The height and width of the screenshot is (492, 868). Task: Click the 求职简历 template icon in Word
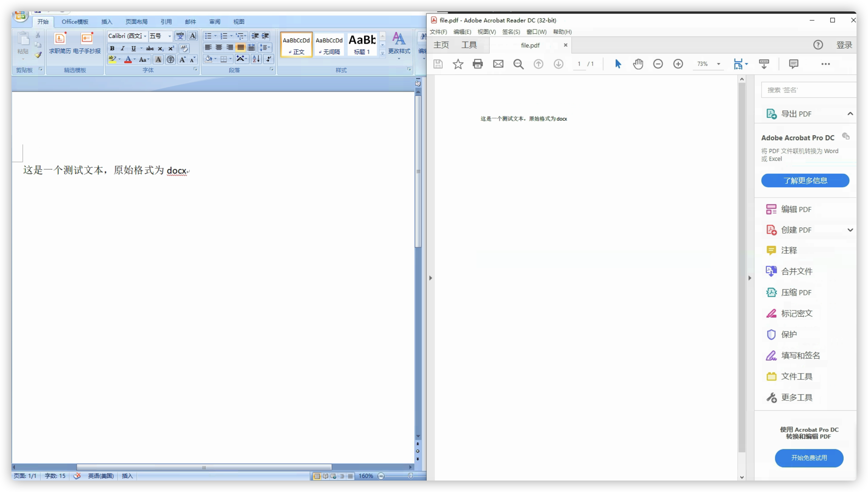(x=60, y=43)
